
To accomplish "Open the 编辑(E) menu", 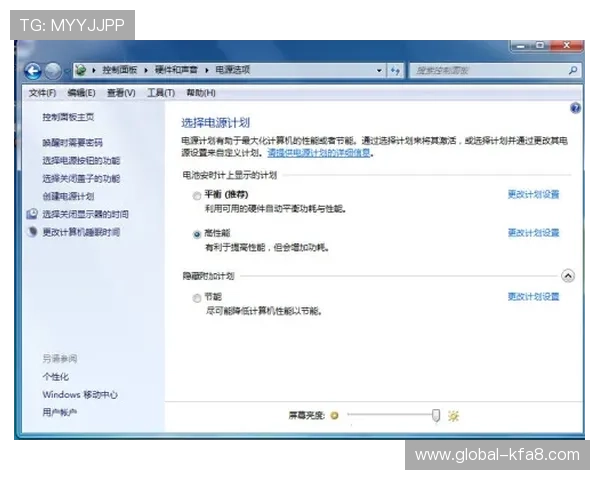I will point(81,93).
